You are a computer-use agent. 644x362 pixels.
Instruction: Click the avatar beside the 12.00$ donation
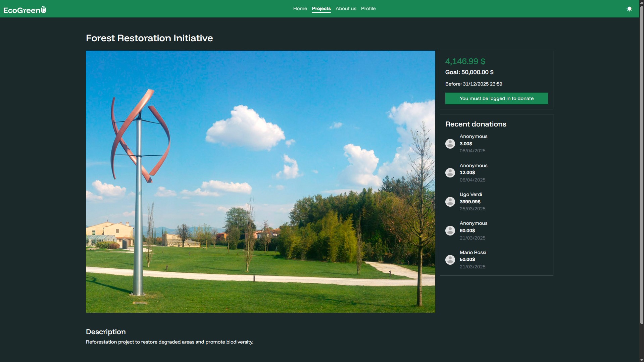[x=450, y=173]
